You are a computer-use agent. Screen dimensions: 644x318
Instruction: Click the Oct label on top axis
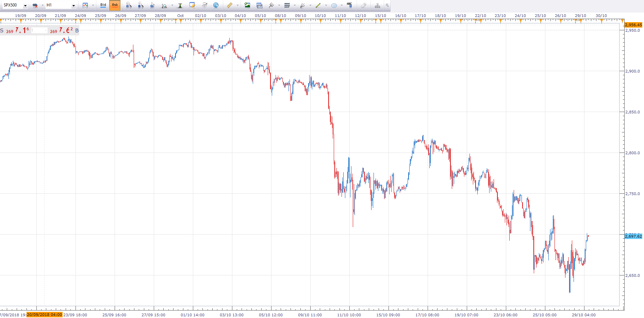(x=180, y=16)
